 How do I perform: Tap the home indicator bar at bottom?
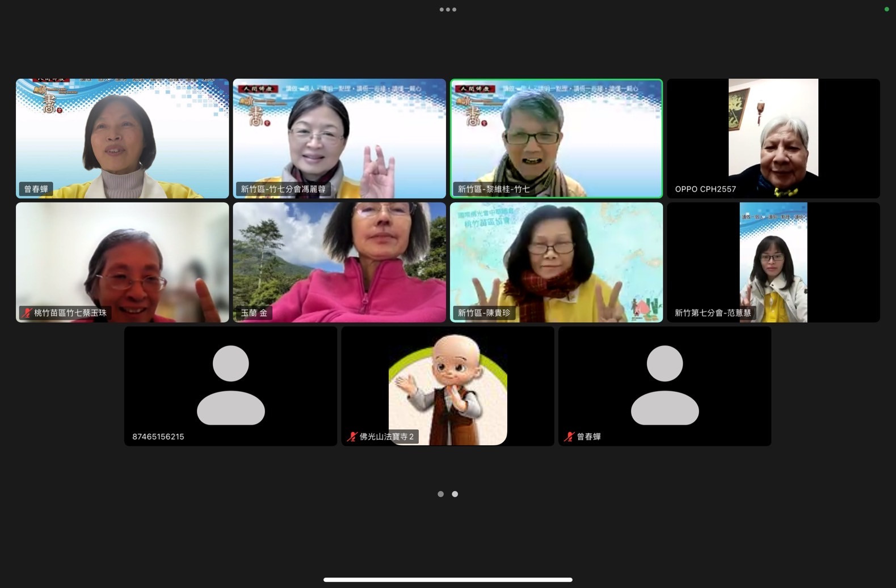tap(448, 579)
